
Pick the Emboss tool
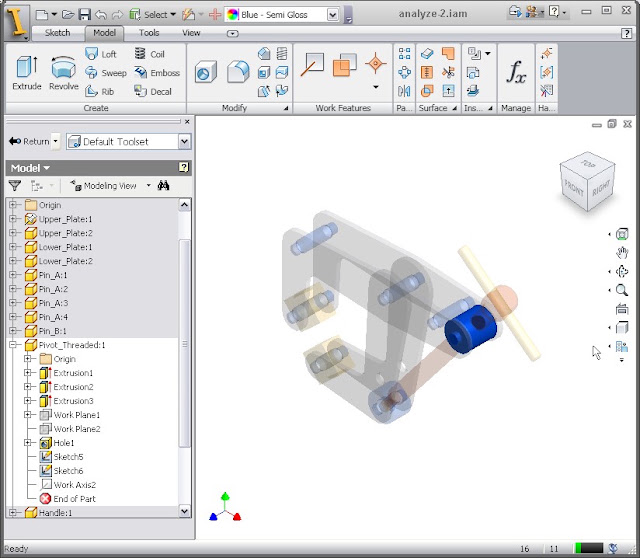[157, 73]
